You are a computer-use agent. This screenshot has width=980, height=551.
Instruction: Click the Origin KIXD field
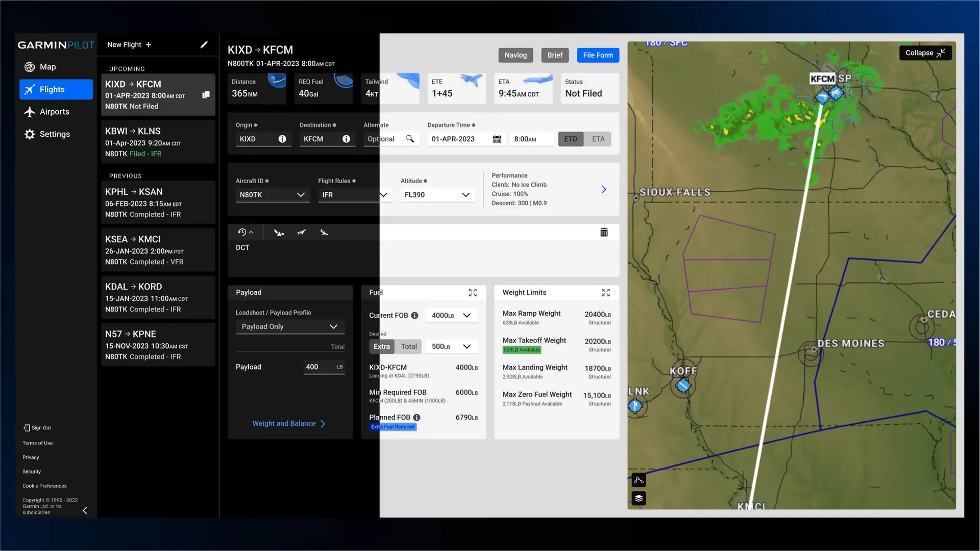click(263, 139)
